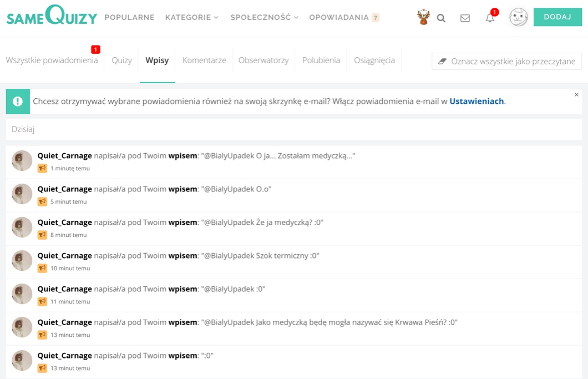This screenshot has width=588, height=379.
Task: Open the search magnifier icon
Action: pos(441,18)
